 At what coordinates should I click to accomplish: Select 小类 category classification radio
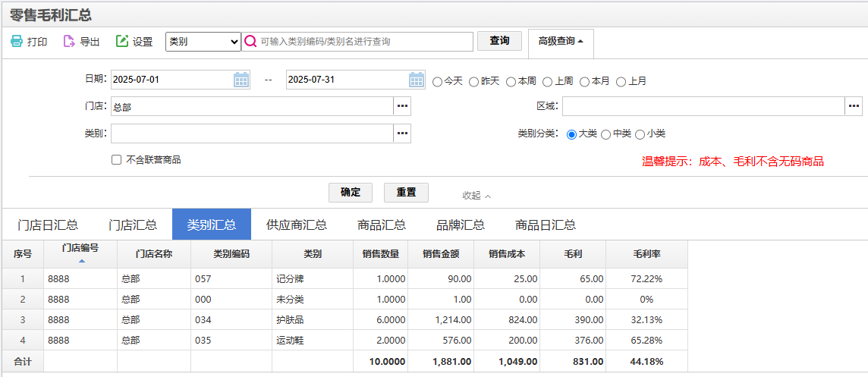640,134
